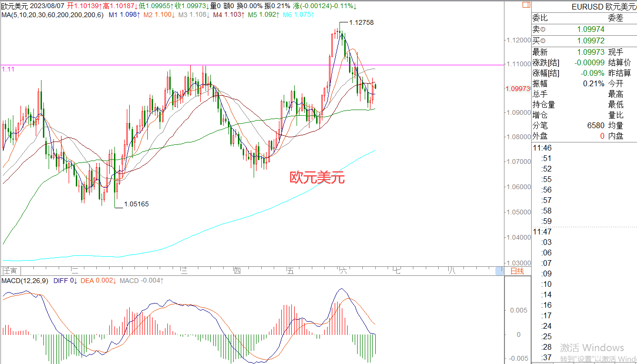Screen dimensions: 637x364
Task: Select the magenta 1.11 horizontal line label
Action: pos(8,69)
